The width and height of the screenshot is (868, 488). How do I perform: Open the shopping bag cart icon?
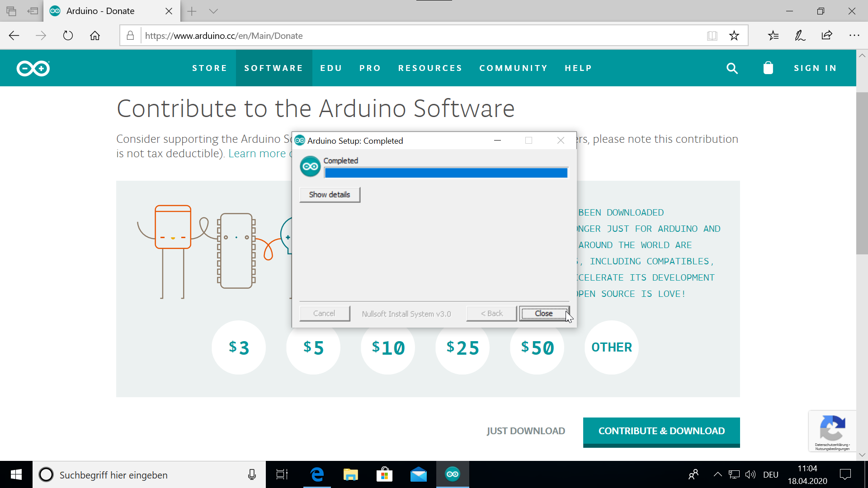click(x=768, y=68)
